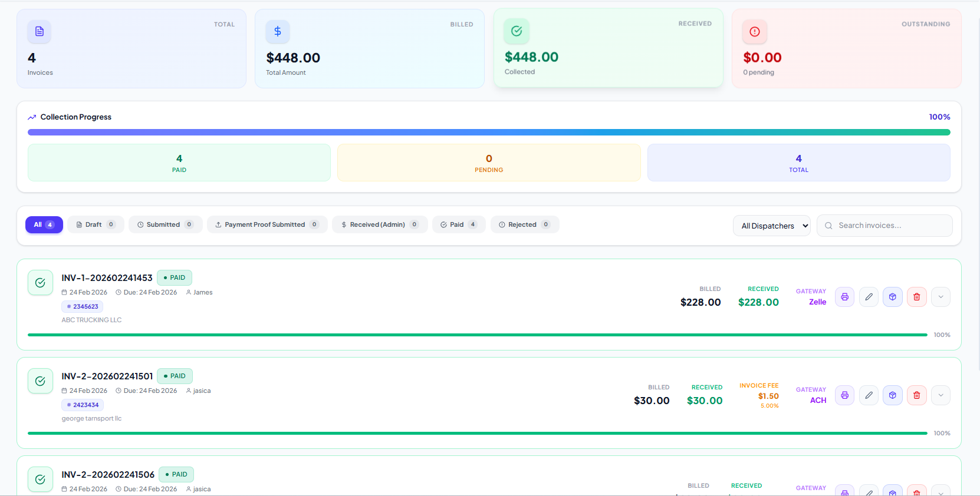This screenshot has width=980, height=496.
Task: Edit invoice INV-2-202602241501 with pencil icon
Action: coord(869,395)
